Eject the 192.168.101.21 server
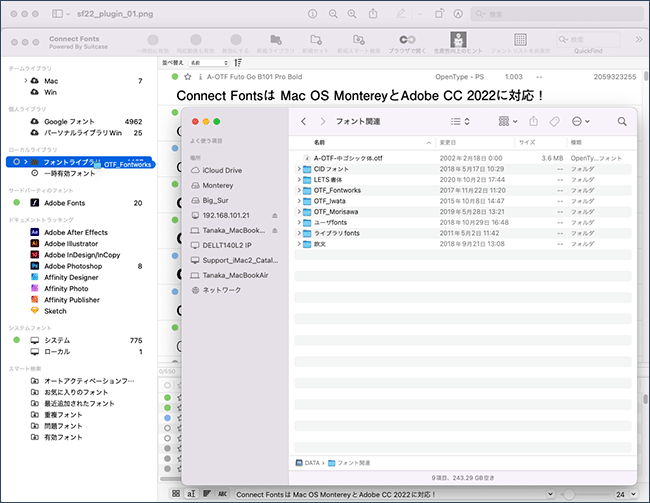650x503 pixels. 274,216
